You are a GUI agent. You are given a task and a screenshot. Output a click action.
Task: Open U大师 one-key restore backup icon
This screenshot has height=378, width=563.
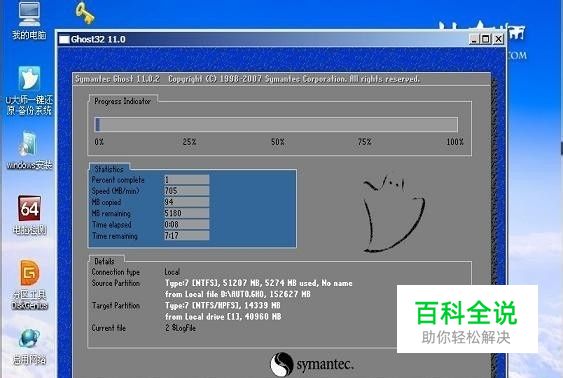coord(29,90)
